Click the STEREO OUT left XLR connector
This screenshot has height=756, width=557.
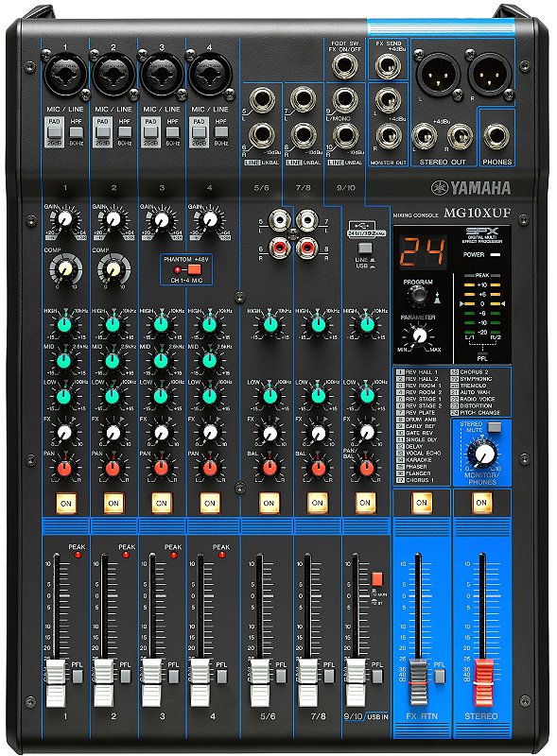[x=438, y=73]
